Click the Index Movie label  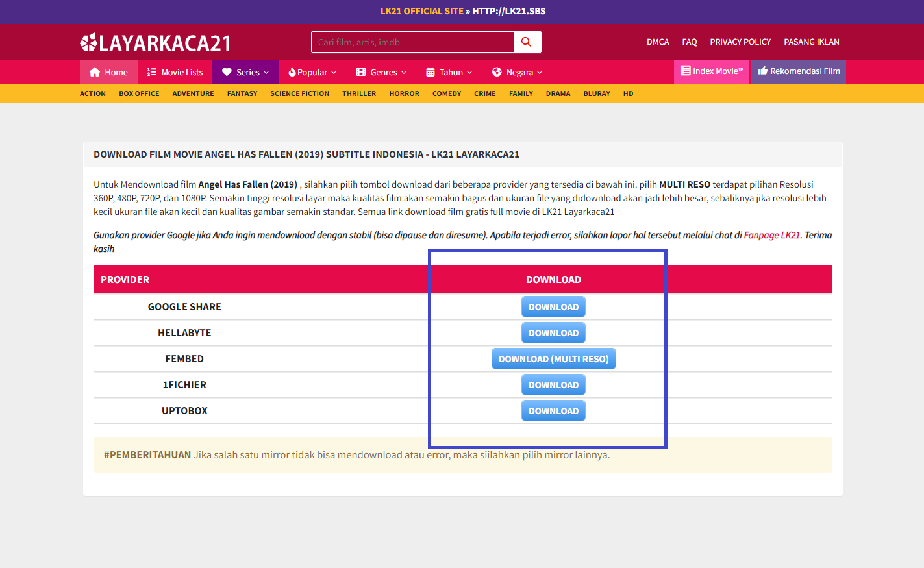[x=718, y=71]
